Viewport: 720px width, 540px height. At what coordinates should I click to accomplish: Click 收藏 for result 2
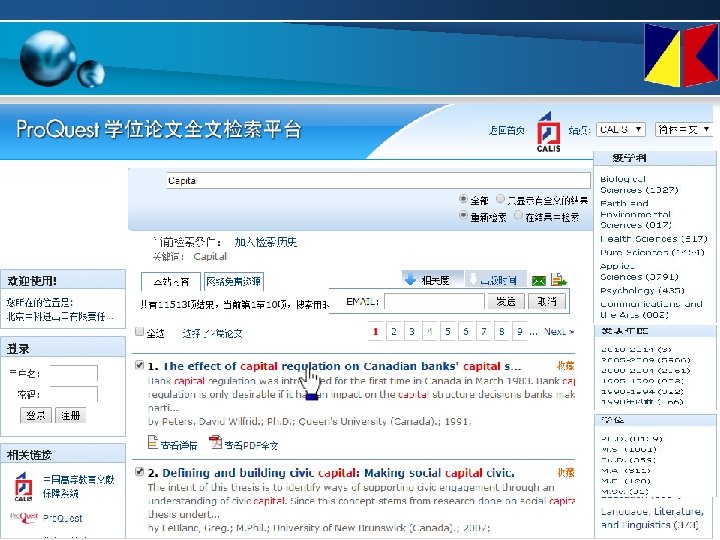click(x=566, y=472)
